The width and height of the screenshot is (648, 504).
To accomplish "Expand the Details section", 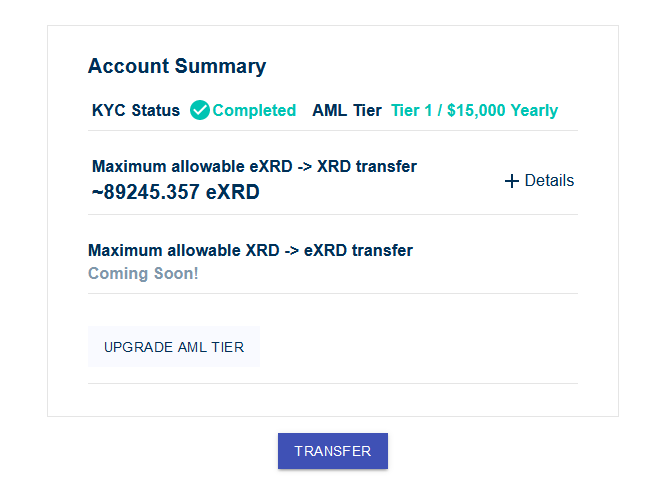I will (539, 181).
